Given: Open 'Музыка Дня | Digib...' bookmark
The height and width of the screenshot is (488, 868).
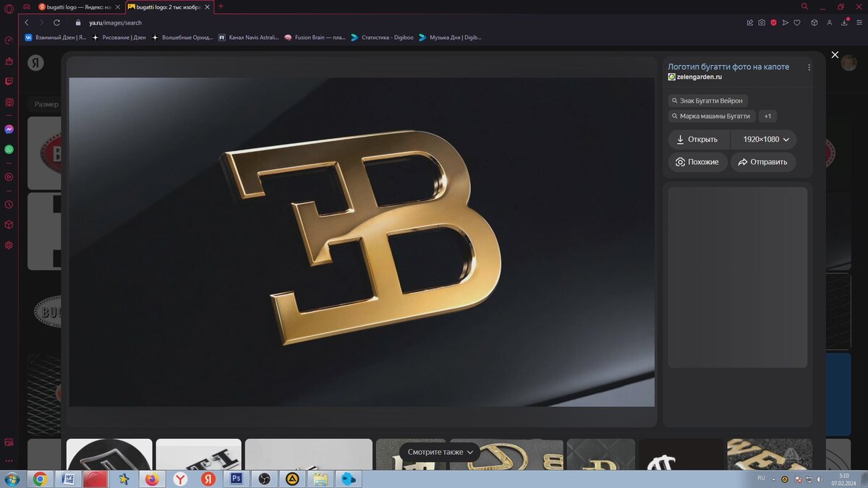Looking at the screenshot, I should pyautogui.click(x=450, y=37).
